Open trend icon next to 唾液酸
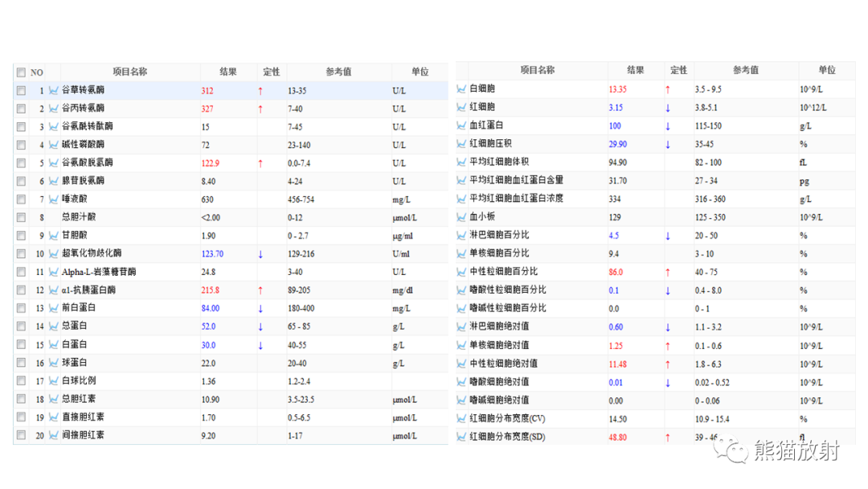868x489 pixels. [x=53, y=199]
